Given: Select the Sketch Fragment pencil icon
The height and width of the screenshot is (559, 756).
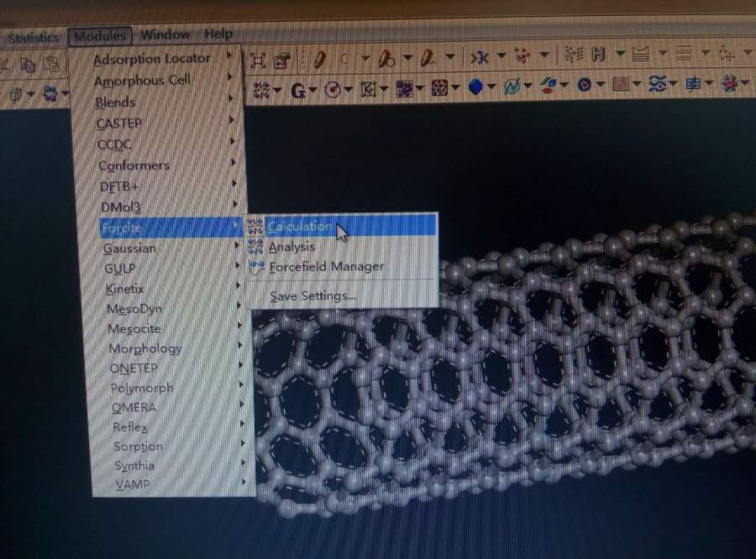Looking at the screenshot, I should 428,58.
